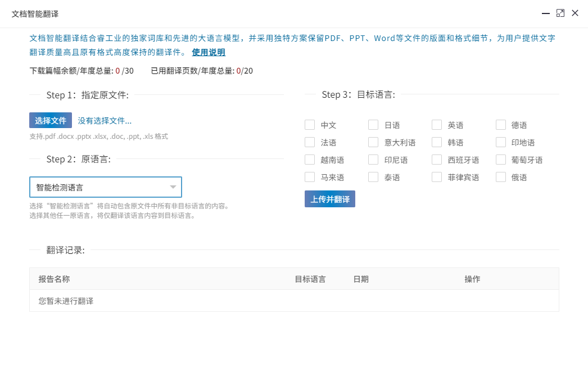Check the 中文 target language box
The width and height of the screenshot is (588, 382).
pyautogui.click(x=310, y=125)
